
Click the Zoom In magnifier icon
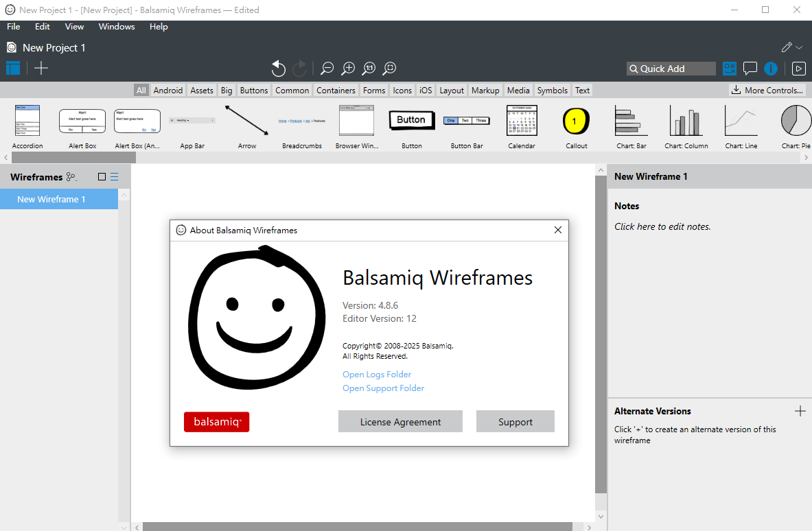tap(349, 68)
